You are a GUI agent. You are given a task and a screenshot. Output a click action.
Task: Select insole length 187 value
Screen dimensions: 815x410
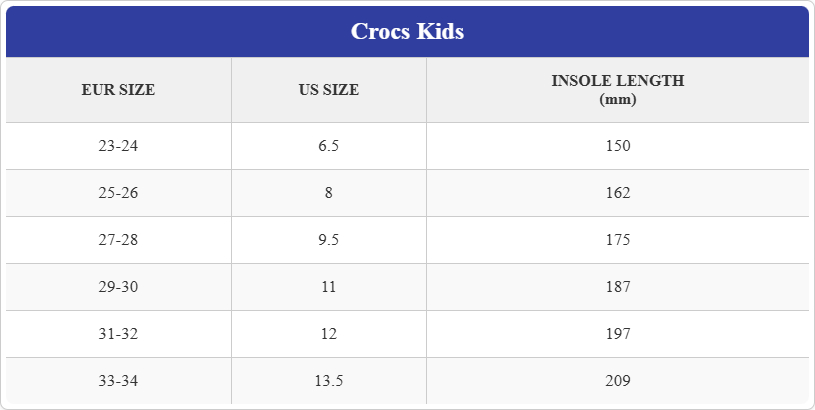[617, 287]
